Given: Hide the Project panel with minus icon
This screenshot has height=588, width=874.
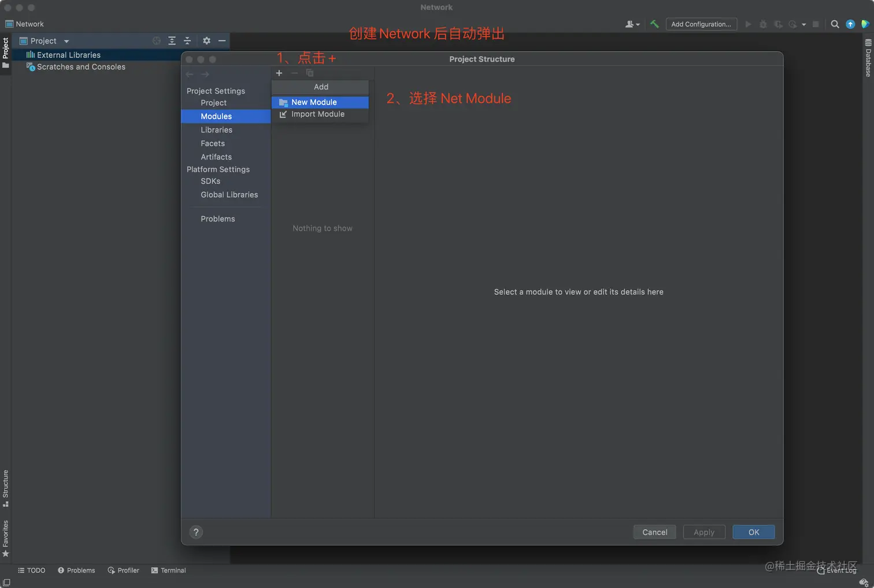Looking at the screenshot, I should tap(222, 40).
